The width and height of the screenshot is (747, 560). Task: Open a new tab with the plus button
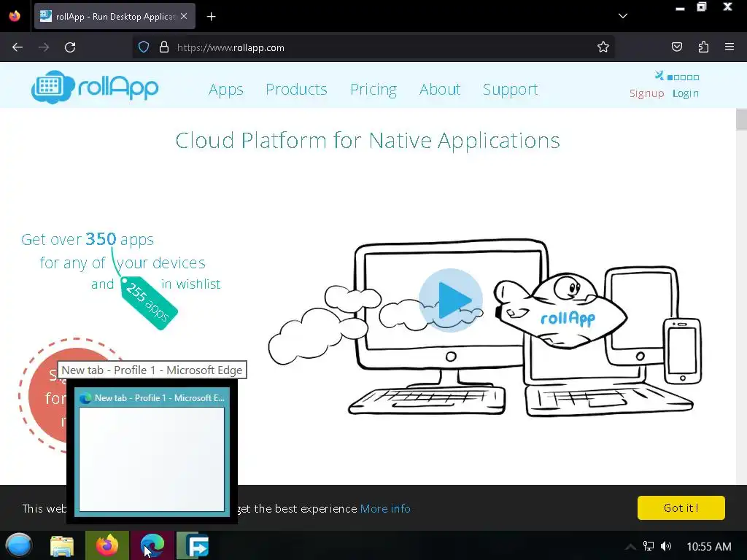click(x=211, y=17)
